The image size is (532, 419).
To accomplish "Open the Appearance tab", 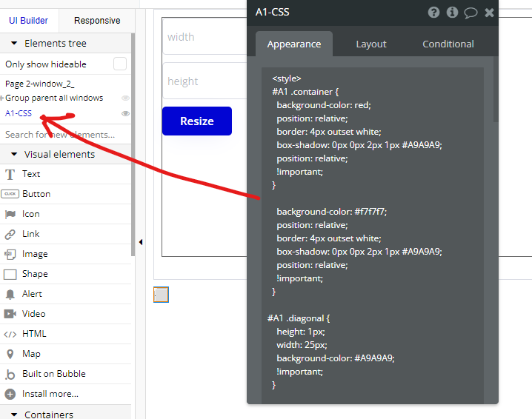I will pos(294,44).
